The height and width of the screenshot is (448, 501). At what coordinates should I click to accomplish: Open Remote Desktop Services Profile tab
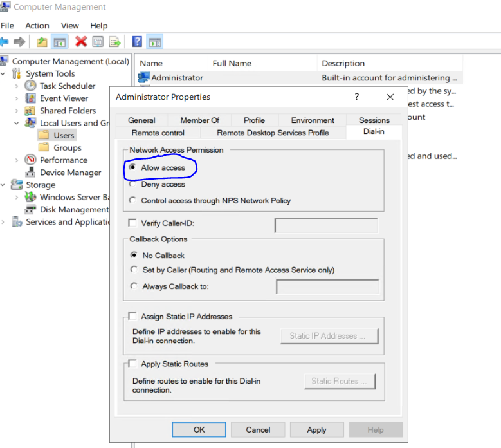click(x=273, y=133)
